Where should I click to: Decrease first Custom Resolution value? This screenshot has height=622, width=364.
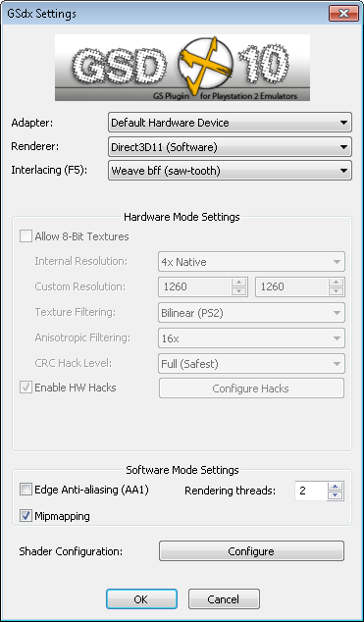[239, 291]
